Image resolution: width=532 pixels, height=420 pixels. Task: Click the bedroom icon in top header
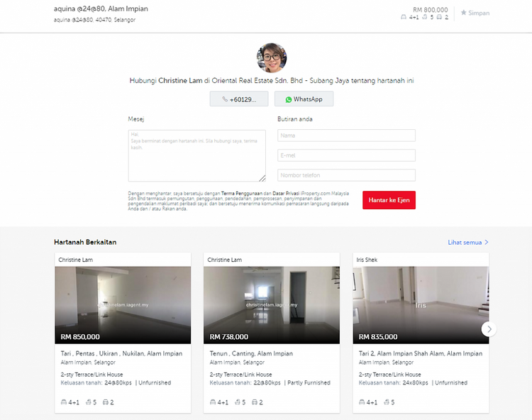coord(404,17)
